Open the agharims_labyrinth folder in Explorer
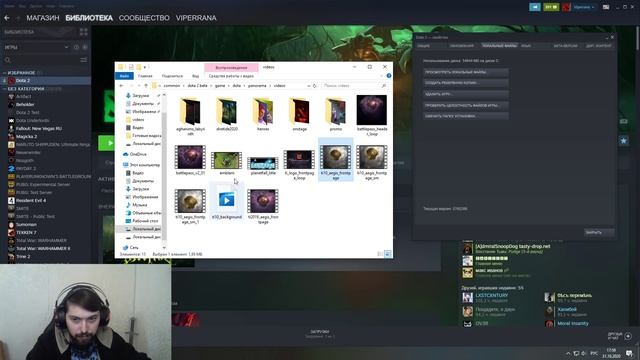 coord(190,116)
